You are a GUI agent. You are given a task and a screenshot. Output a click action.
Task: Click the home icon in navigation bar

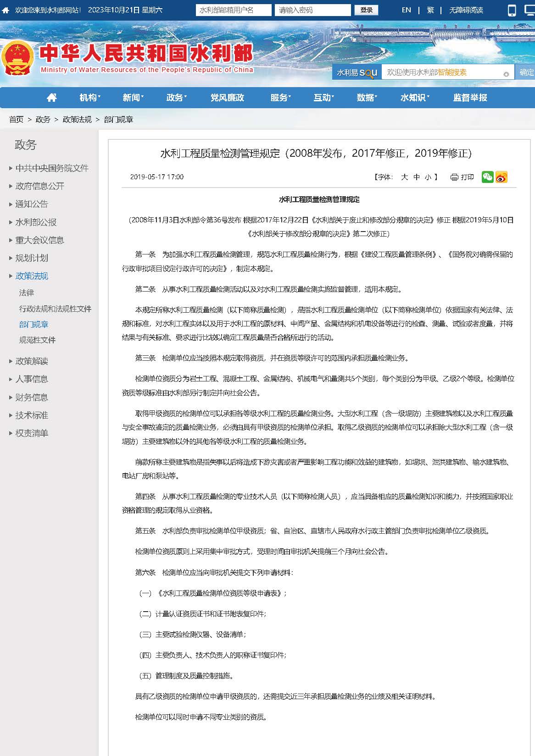[x=52, y=98]
